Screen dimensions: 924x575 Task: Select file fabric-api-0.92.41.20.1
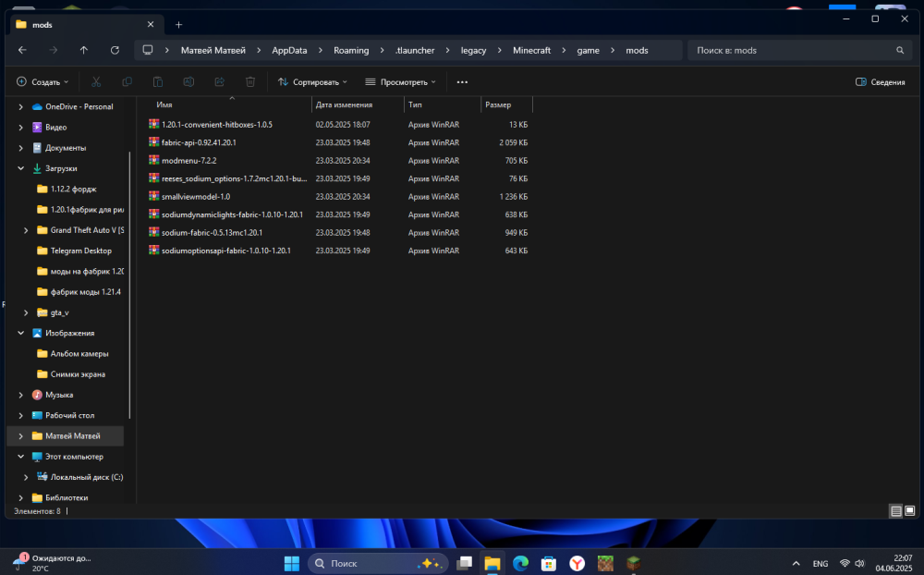[x=199, y=142]
